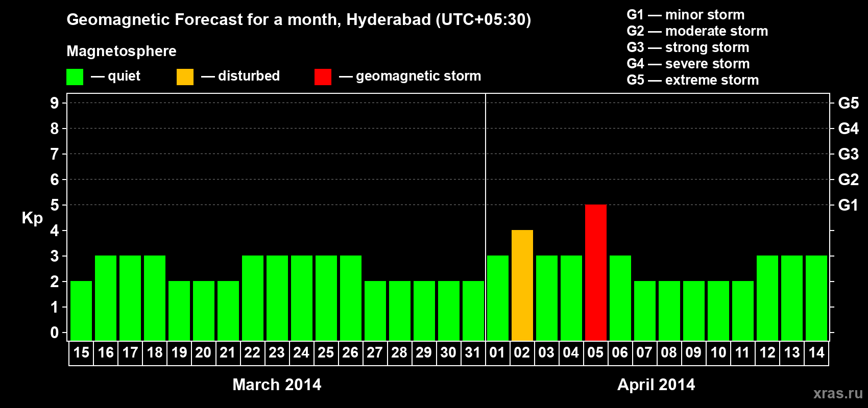Click the 'G3 — strong storm' legend text
868x408 pixels.
(688, 47)
